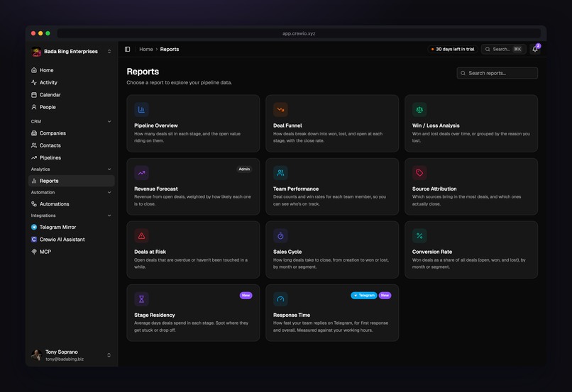Click the Admin badge on Revenue Forecast

pos(244,169)
